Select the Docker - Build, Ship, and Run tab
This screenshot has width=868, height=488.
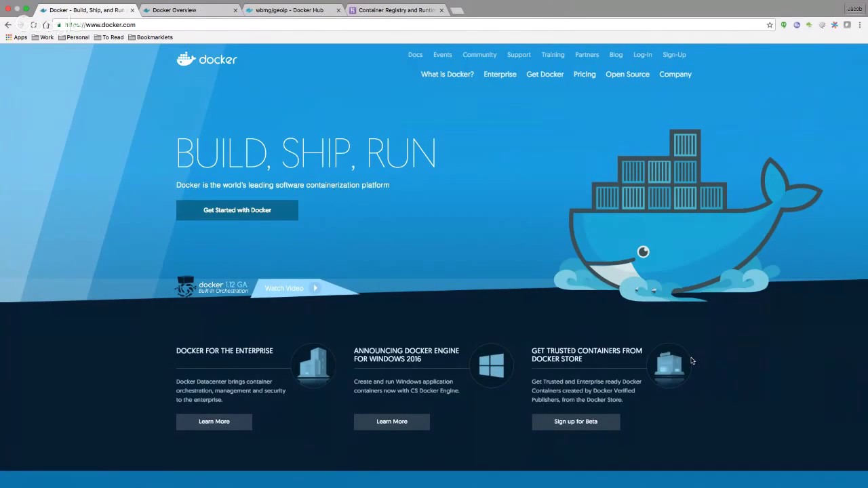tap(87, 10)
